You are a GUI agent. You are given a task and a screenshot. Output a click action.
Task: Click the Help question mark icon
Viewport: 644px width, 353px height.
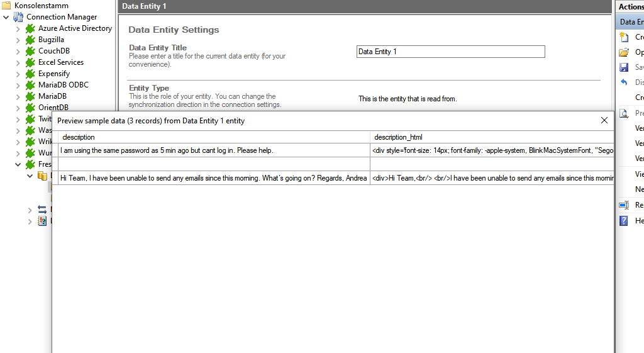[x=623, y=221]
